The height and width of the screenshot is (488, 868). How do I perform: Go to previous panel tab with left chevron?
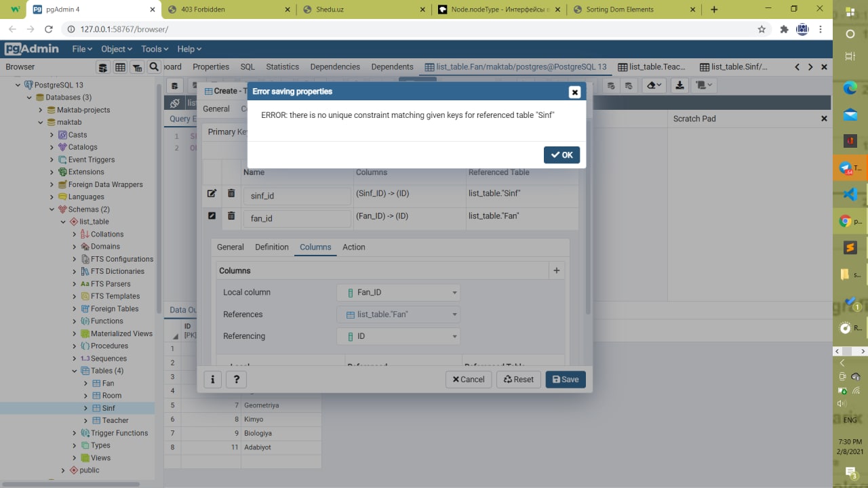[797, 67]
